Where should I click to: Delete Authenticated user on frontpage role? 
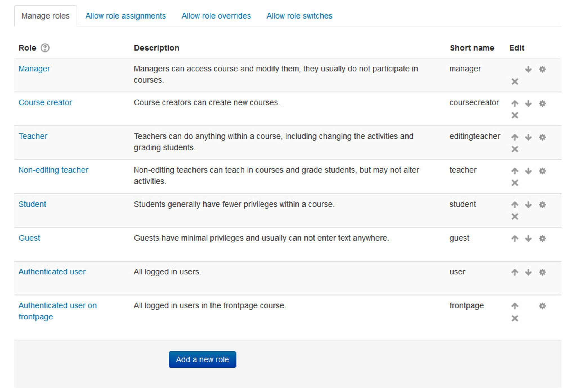point(515,318)
